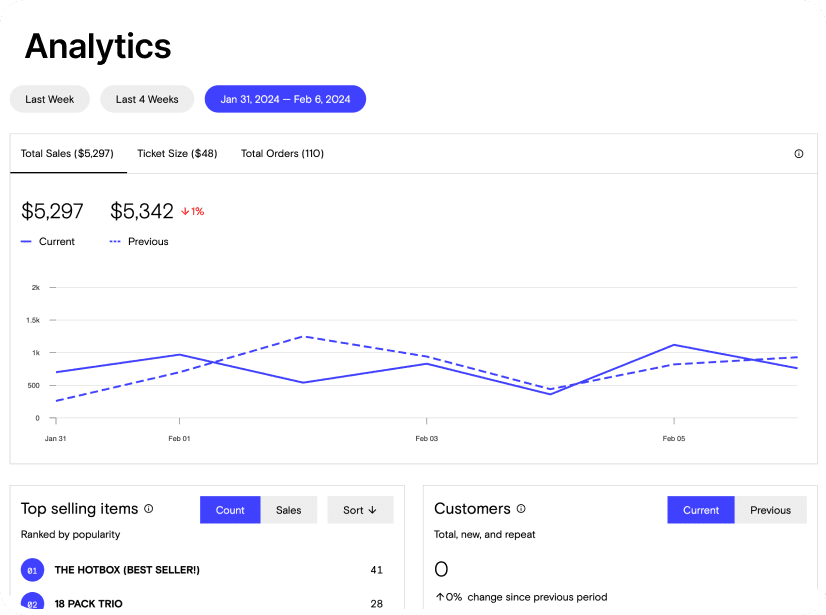The height and width of the screenshot is (615, 826).
Task: Click the Top selling items info icon
Action: pos(148,509)
